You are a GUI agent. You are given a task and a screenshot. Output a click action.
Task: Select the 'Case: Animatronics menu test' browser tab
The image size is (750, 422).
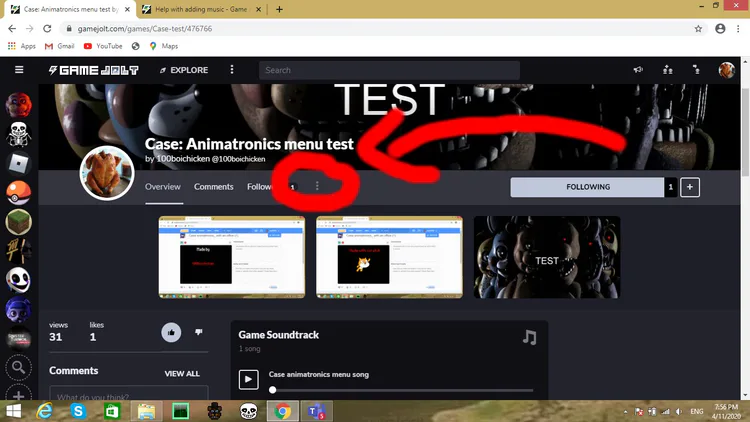tap(71, 9)
